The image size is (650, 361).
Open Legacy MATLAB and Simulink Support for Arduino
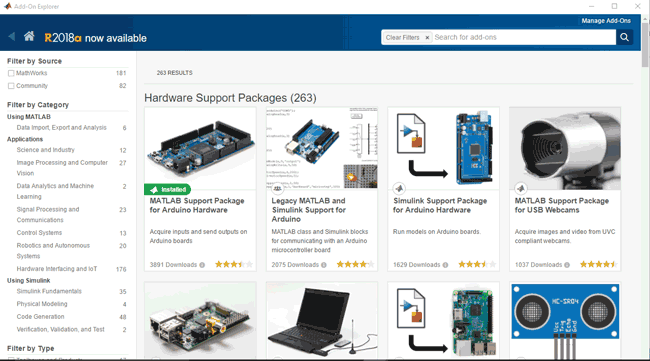(x=309, y=210)
